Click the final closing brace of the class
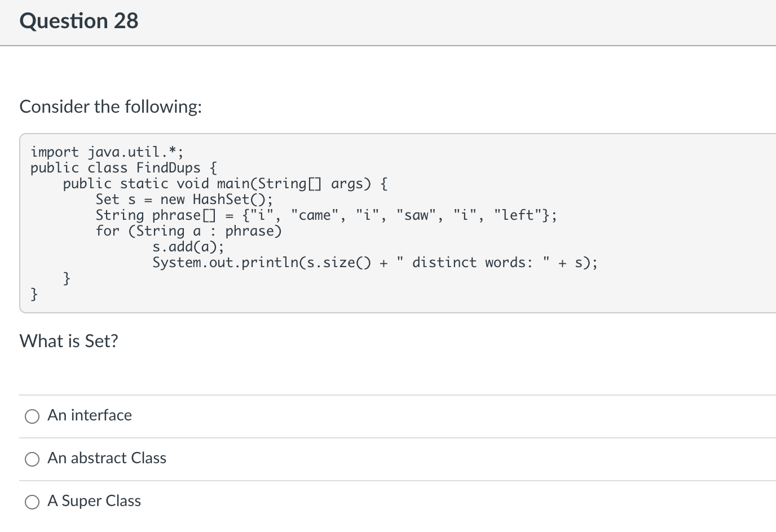Image resolution: width=776 pixels, height=532 pixels. 34,294
